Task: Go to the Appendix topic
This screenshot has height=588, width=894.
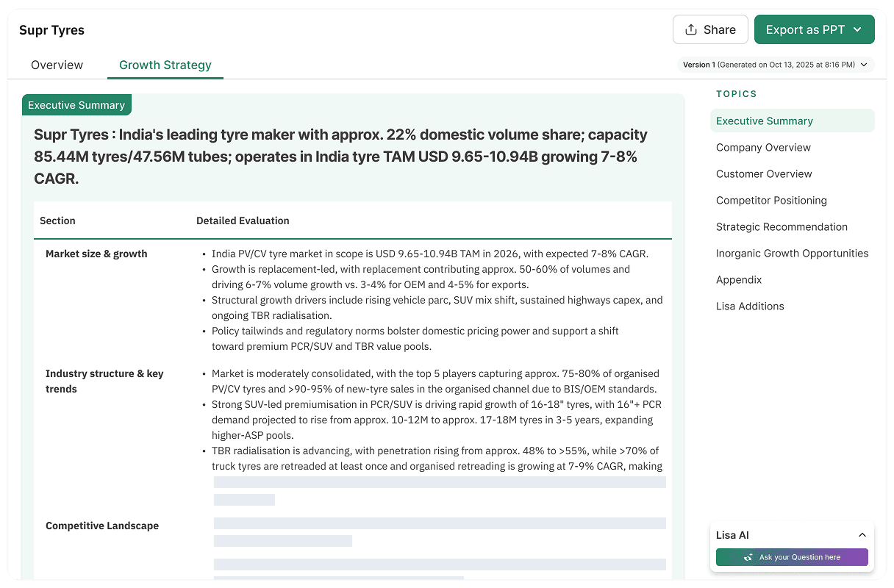Action: click(739, 279)
